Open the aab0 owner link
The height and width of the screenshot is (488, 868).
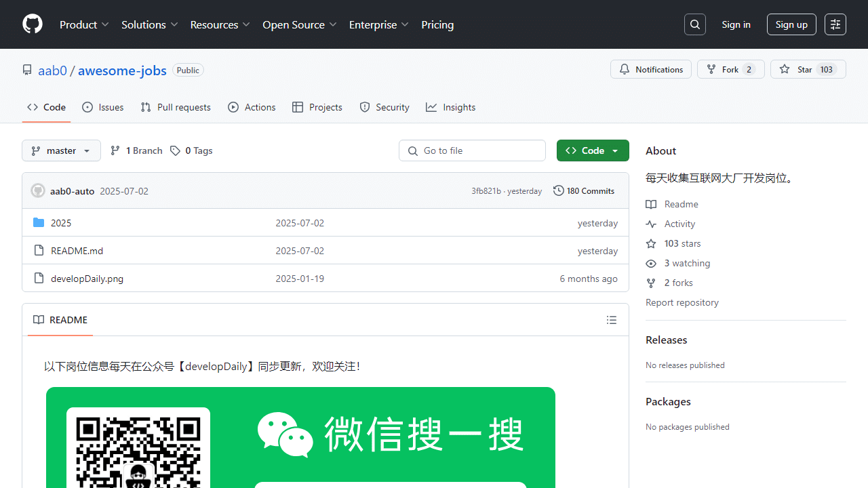[52, 70]
